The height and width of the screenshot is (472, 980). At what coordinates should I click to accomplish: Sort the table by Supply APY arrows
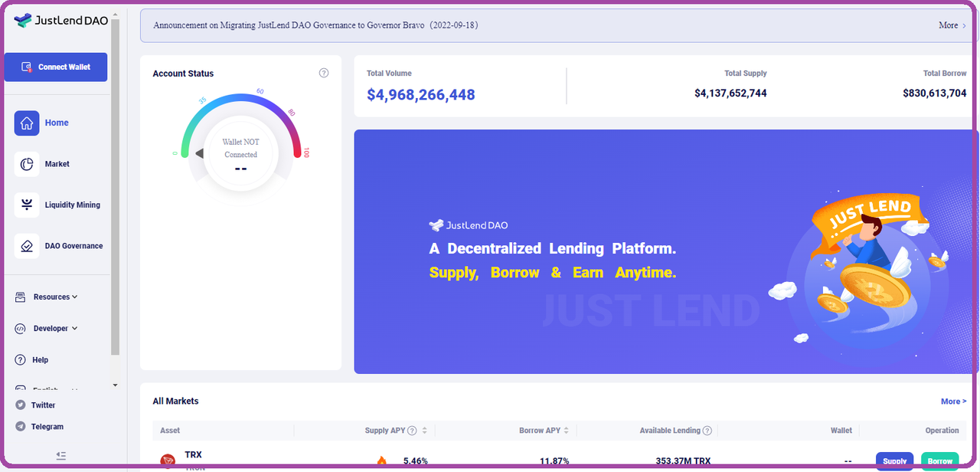click(424, 430)
